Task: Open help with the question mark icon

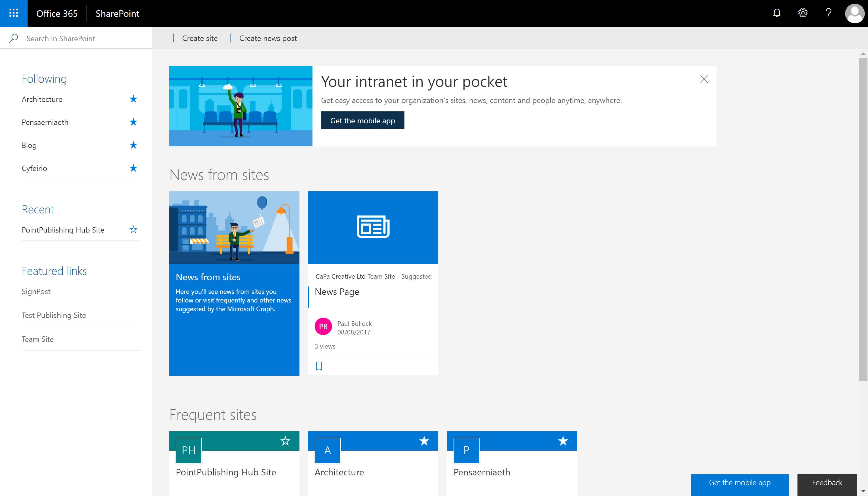Action: 829,13
